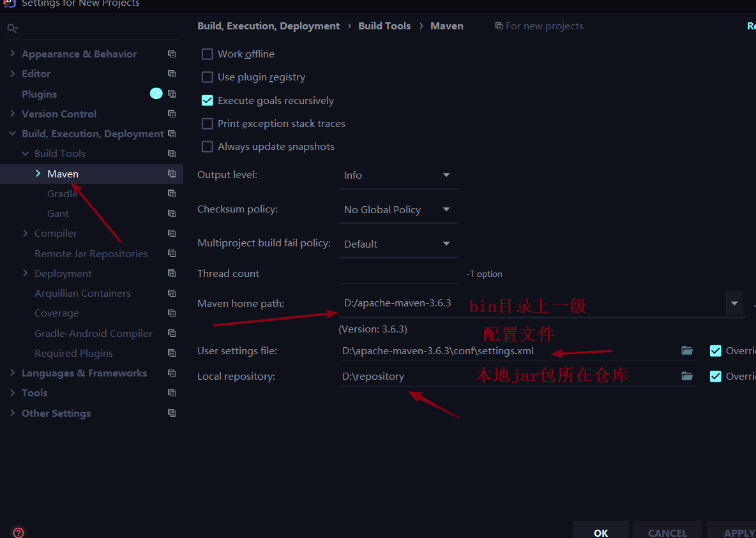Screen dimensions: 756x538
Task: Click the project-level icon beside Other Settings
Action: point(172,413)
